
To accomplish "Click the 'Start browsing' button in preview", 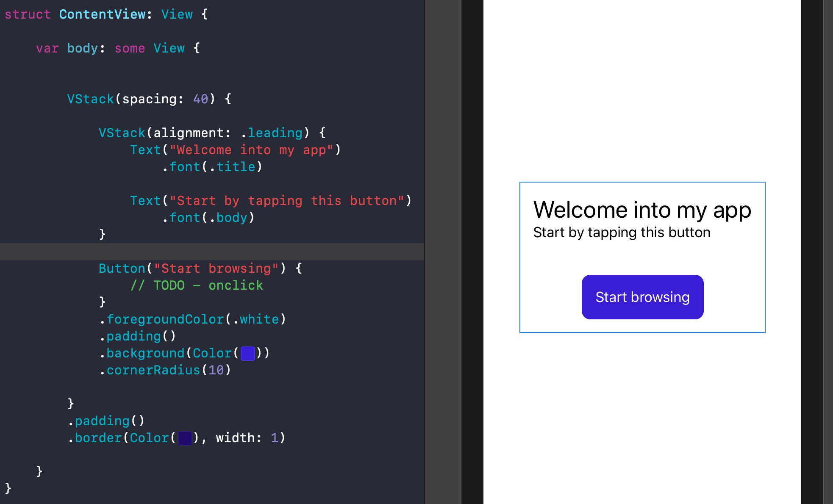I will click(x=642, y=297).
